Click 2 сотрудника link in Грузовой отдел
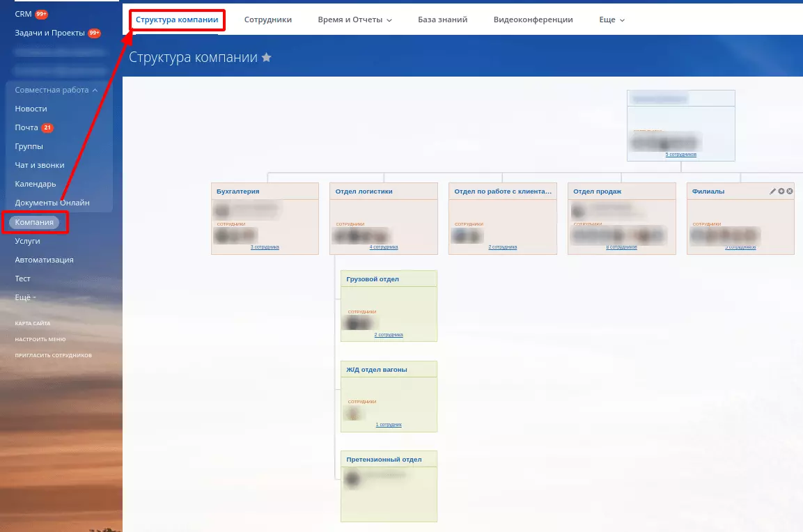This screenshot has width=803, height=532. click(x=388, y=335)
